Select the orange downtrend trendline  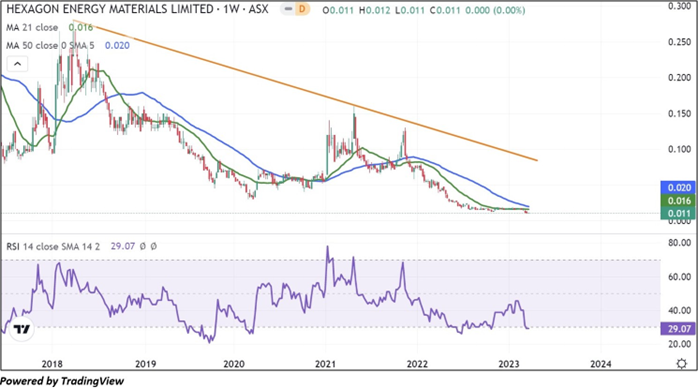tap(305, 90)
